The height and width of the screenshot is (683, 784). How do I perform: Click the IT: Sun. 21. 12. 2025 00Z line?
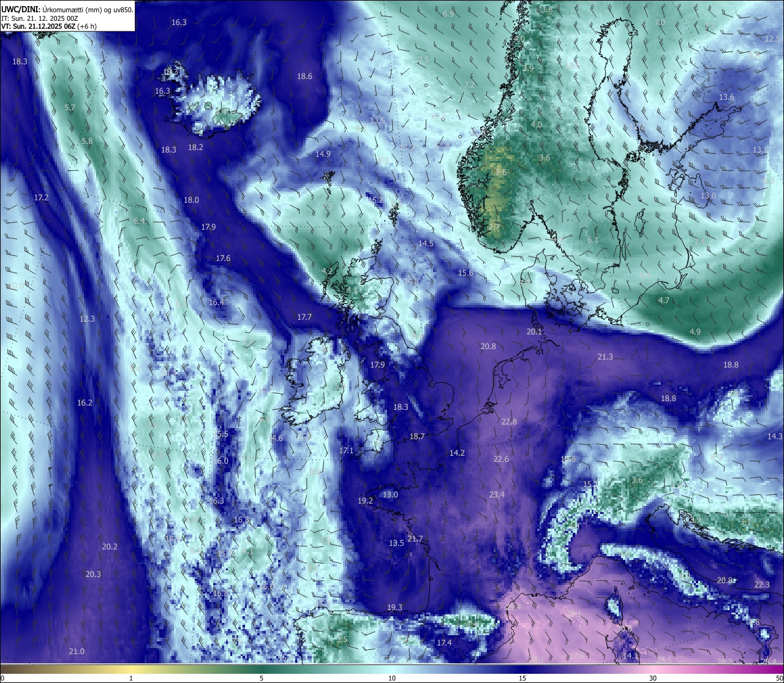point(39,18)
